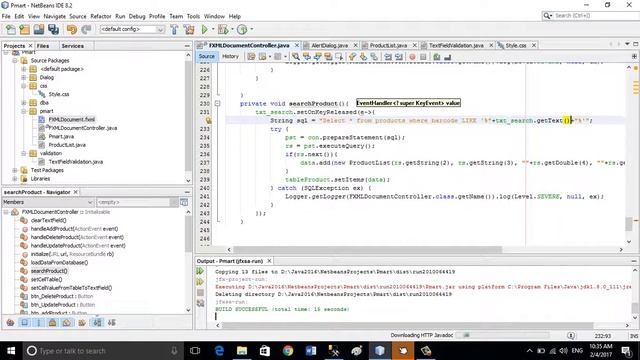Click the lightbulb hint icon at line 232
Viewport: 640px width, 360px height.
(x=208, y=120)
